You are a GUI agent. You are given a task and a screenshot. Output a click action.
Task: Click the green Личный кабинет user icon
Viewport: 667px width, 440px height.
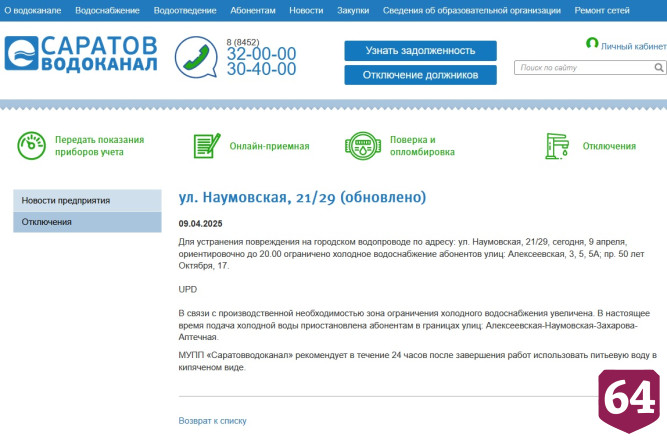pos(592,43)
